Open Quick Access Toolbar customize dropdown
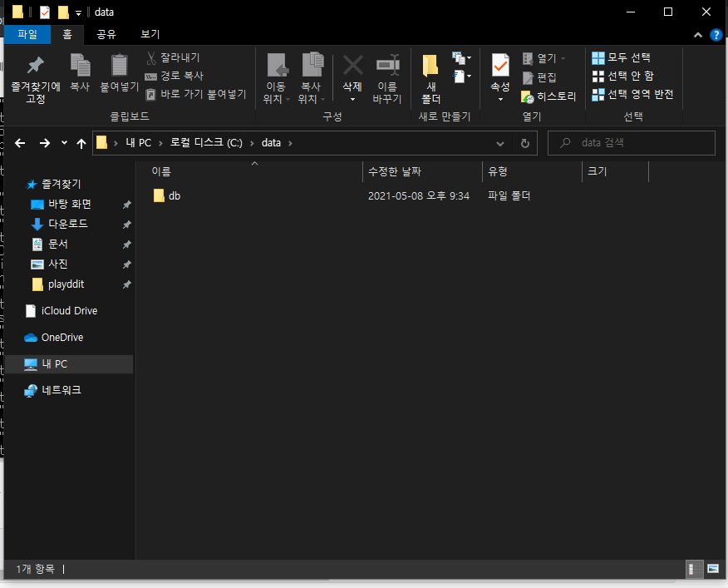This screenshot has width=728, height=588. (x=78, y=13)
